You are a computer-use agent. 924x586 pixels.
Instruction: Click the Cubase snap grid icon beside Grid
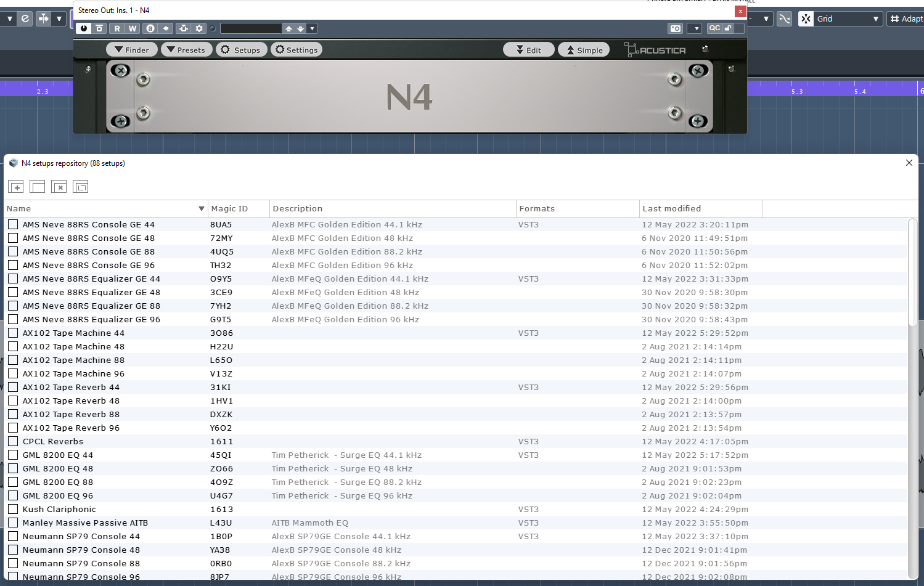(806, 19)
